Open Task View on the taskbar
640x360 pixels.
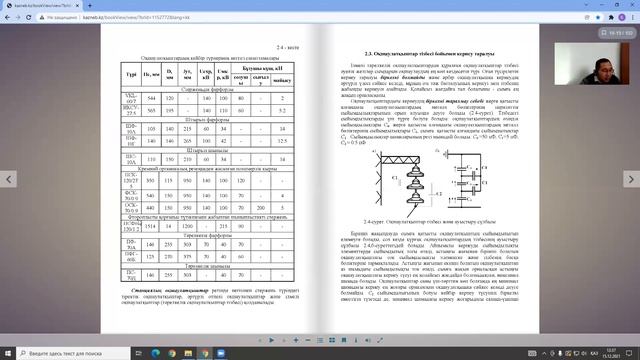[139, 353]
